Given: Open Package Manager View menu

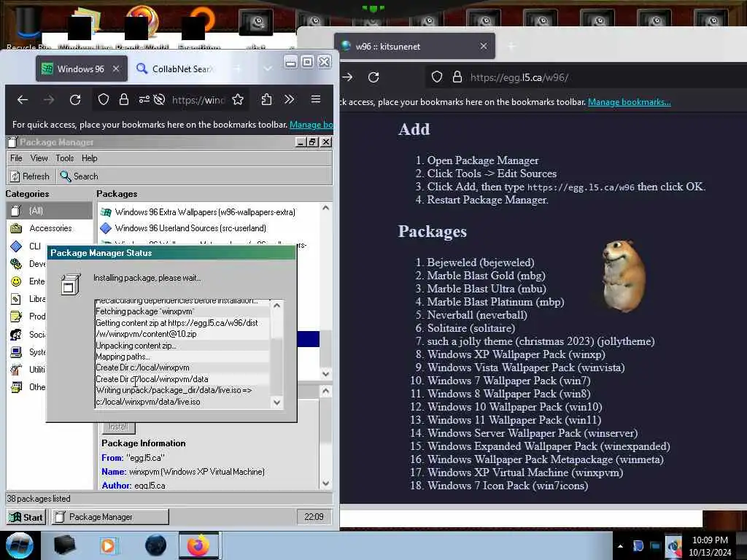Looking at the screenshot, I should click(x=39, y=158).
